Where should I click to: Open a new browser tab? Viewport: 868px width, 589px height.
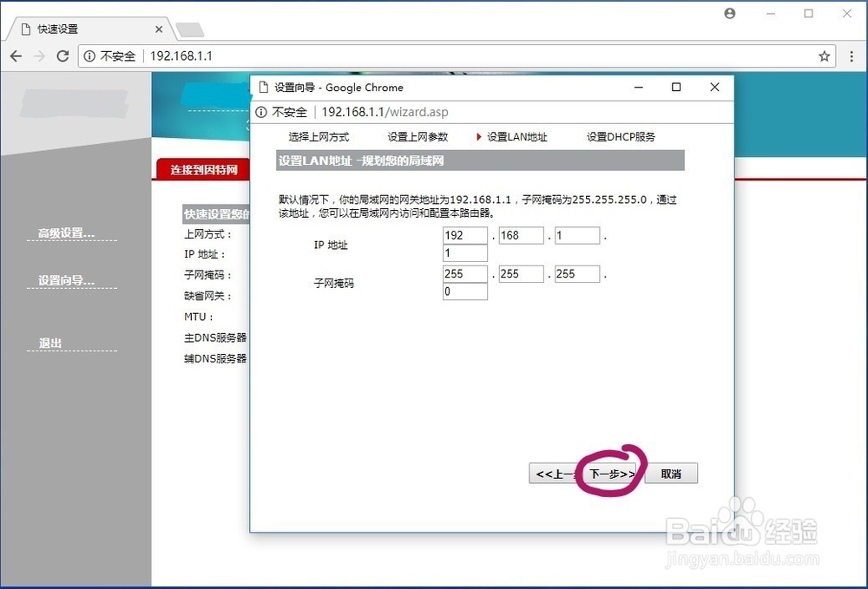(x=189, y=28)
